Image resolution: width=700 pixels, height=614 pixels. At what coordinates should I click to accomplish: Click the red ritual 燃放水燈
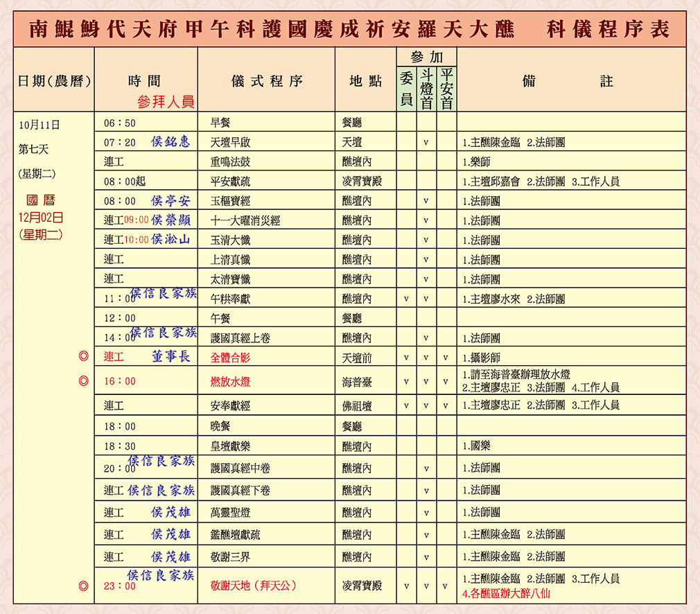coord(230,382)
